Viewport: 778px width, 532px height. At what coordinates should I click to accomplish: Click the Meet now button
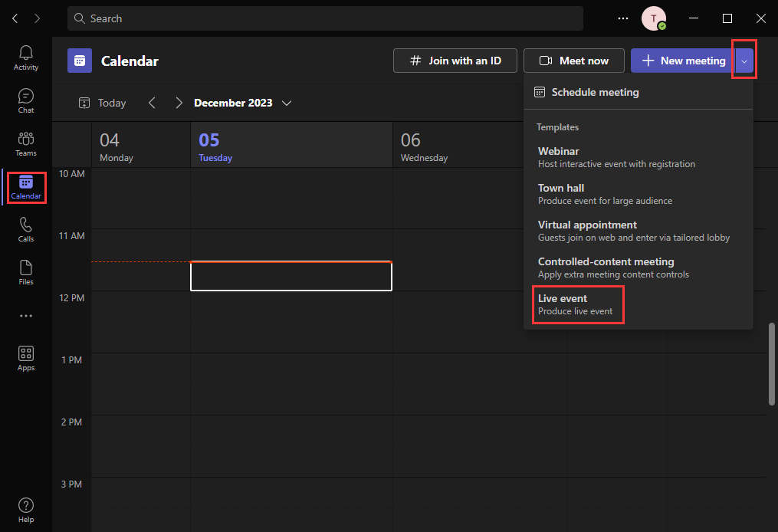(x=573, y=60)
